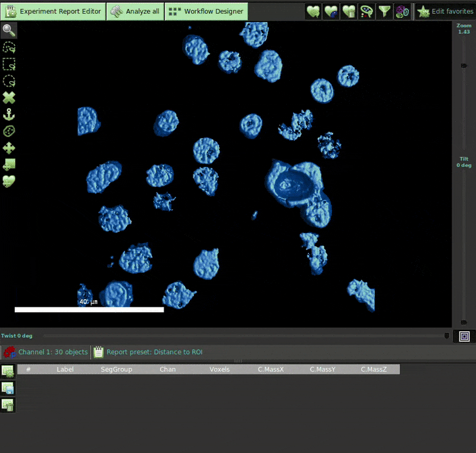Click the Label column header
476x453 pixels.
point(65,370)
